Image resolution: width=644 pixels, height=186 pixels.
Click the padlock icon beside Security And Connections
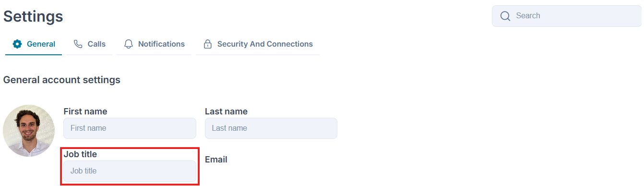[208, 44]
